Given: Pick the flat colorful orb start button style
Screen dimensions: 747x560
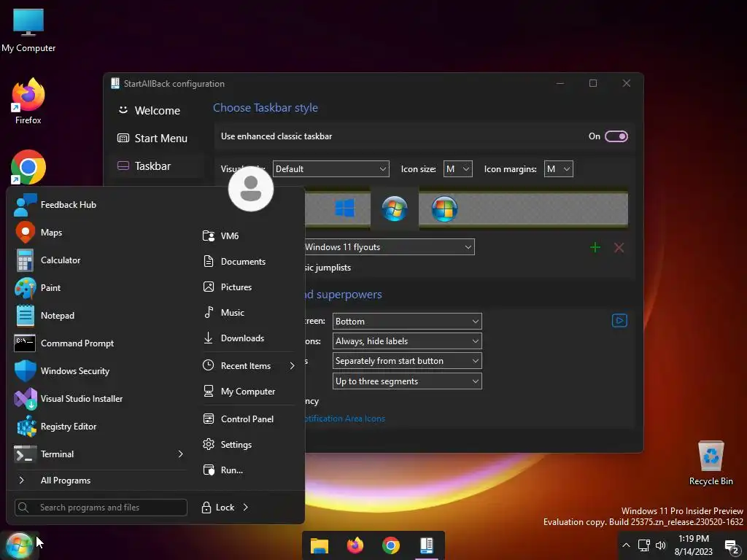Looking at the screenshot, I should tap(444, 208).
